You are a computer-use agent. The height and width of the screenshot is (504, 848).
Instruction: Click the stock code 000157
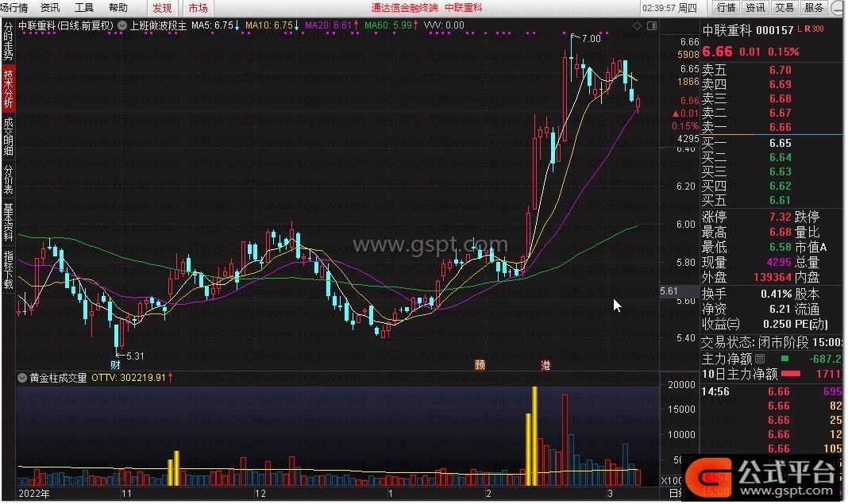pyautogui.click(x=774, y=30)
